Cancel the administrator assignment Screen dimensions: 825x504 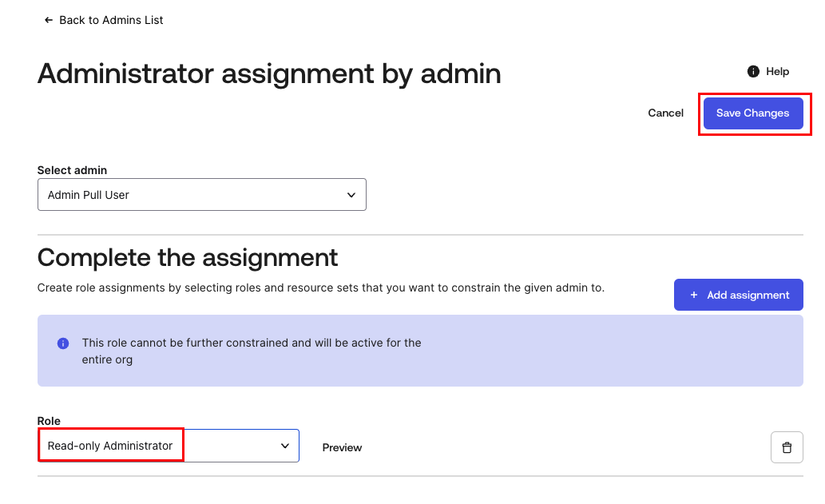[665, 113]
